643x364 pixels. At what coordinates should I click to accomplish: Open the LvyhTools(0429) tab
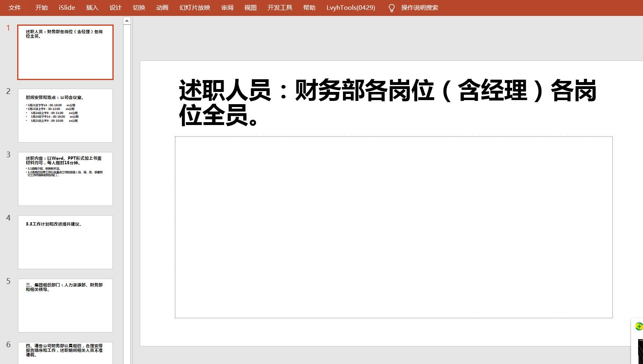(x=351, y=8)
